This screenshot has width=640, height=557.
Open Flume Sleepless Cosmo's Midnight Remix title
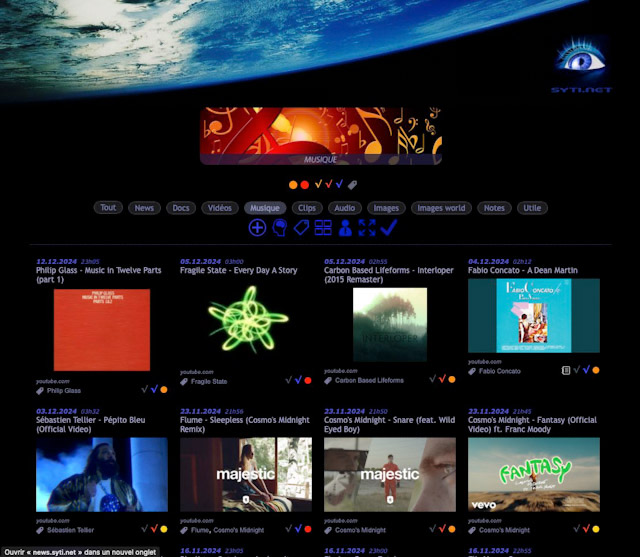245,424
